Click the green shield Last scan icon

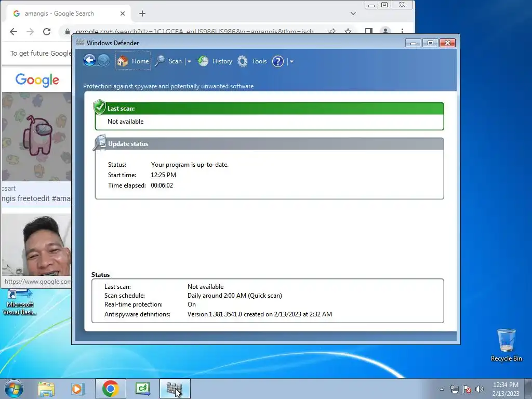99,107
